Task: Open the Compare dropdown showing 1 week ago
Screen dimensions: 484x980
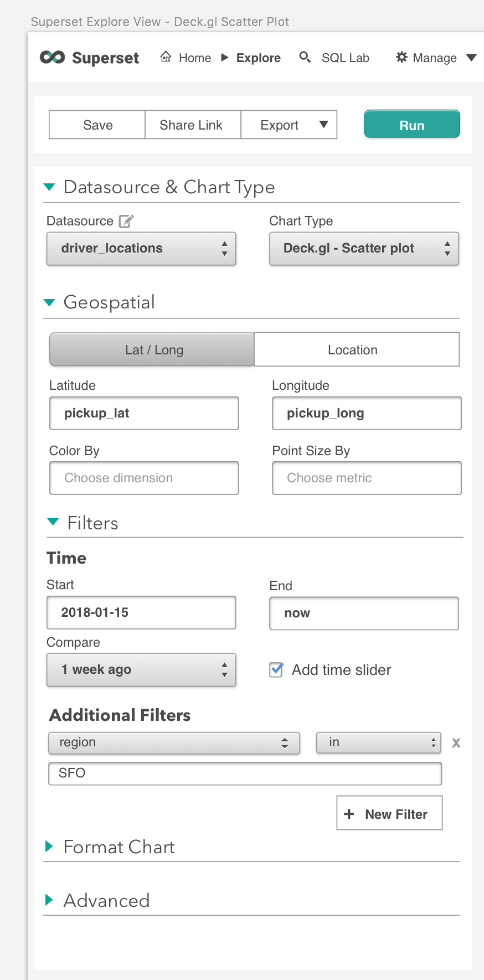Action: point(141,669)
